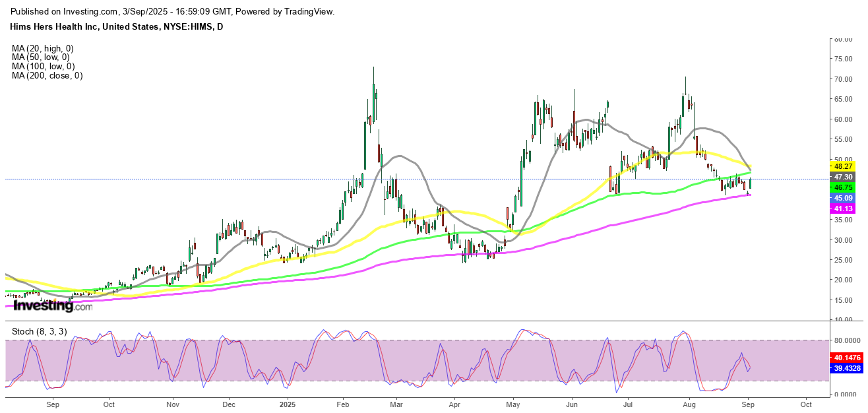Click the 65.00 level on the price axis
Viewport: 868px width, 413px height.
click(x=844, y=99)
